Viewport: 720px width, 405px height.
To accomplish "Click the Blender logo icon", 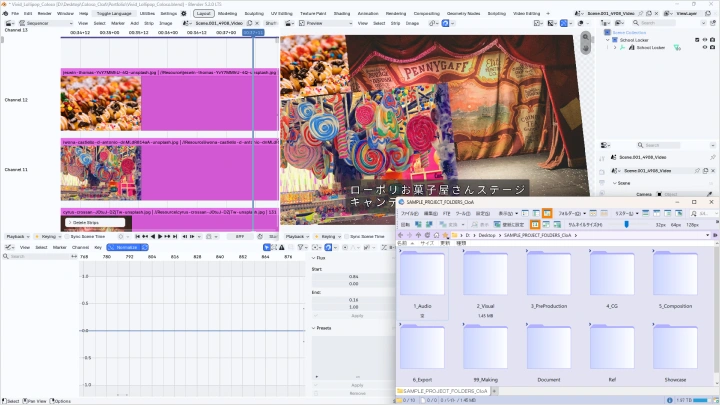I will 5,13.
